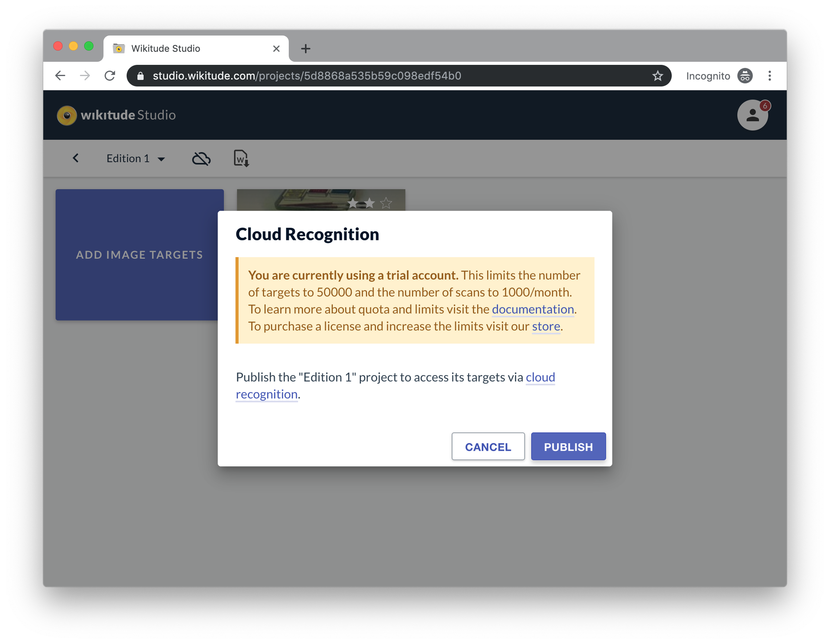Open the user account avatar menu
Screen dimensions: 830x644
(752, 115)
